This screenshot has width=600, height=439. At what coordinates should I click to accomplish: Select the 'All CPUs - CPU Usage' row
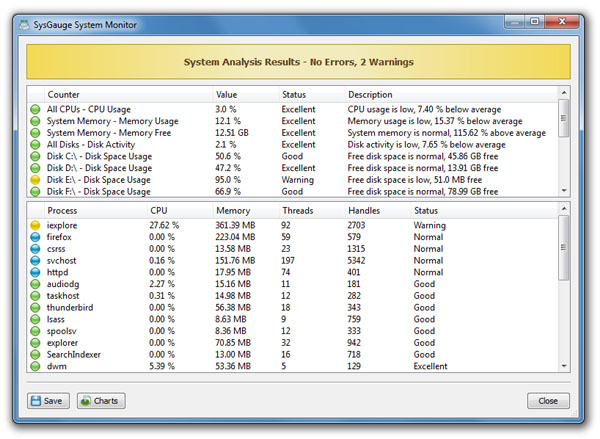pyautogui.click(x=293, y=109)
